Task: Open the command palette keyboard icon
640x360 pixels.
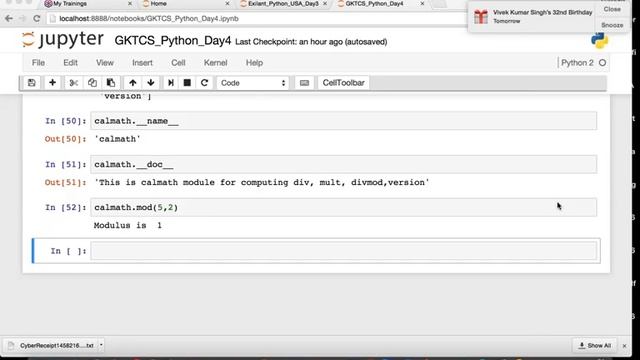Action: 304,83
